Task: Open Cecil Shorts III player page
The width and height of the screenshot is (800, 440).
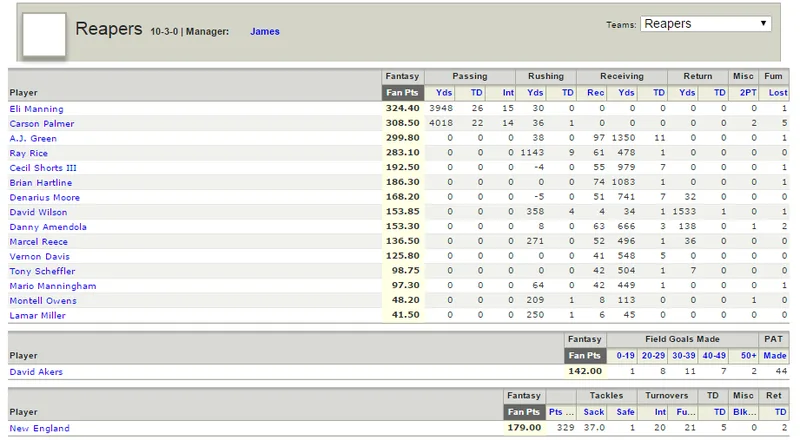Action: pos(43,168)
